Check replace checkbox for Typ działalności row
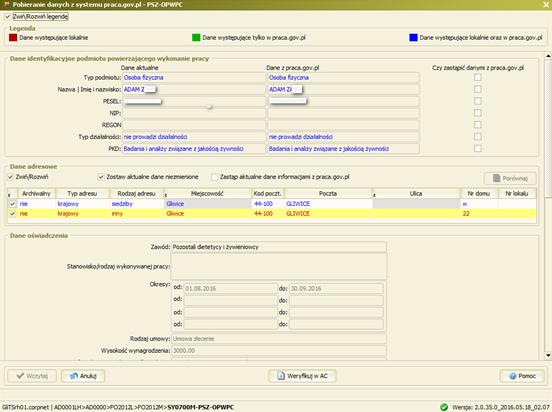Viewport: 552px width, 412px height. pyautogui.click(x=478, y=137)
